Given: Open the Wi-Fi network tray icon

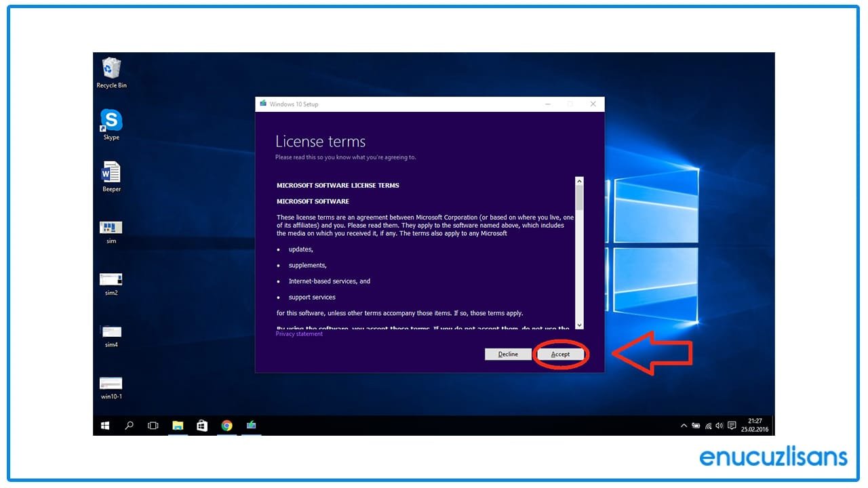Looking at the screenshot, I should (x=708, y=426).
